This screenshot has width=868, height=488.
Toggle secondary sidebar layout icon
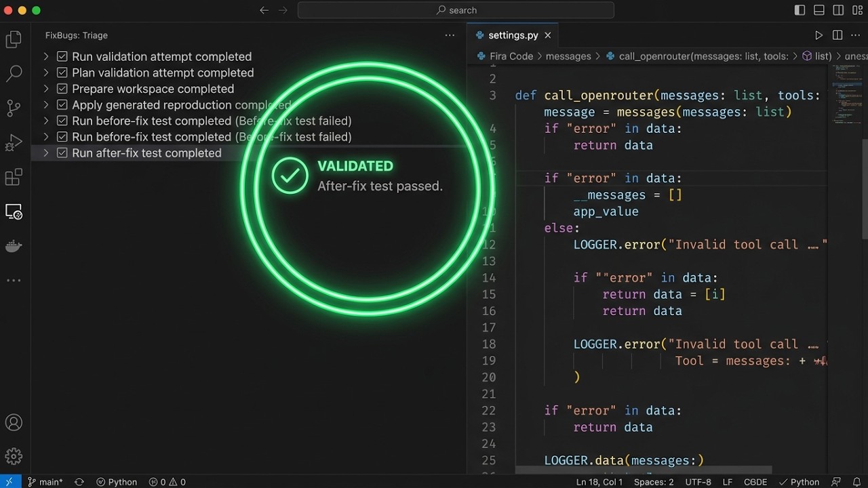[x=838, y=10]
